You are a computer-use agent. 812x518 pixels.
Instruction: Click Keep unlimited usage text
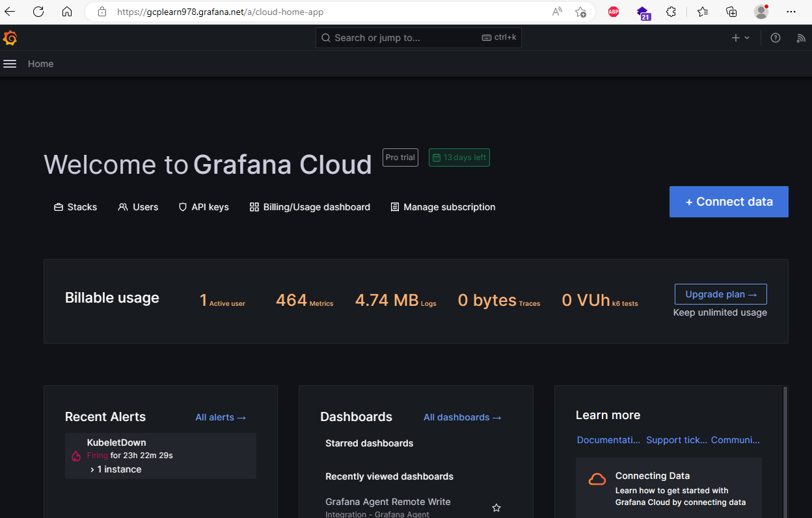(720, 312)
